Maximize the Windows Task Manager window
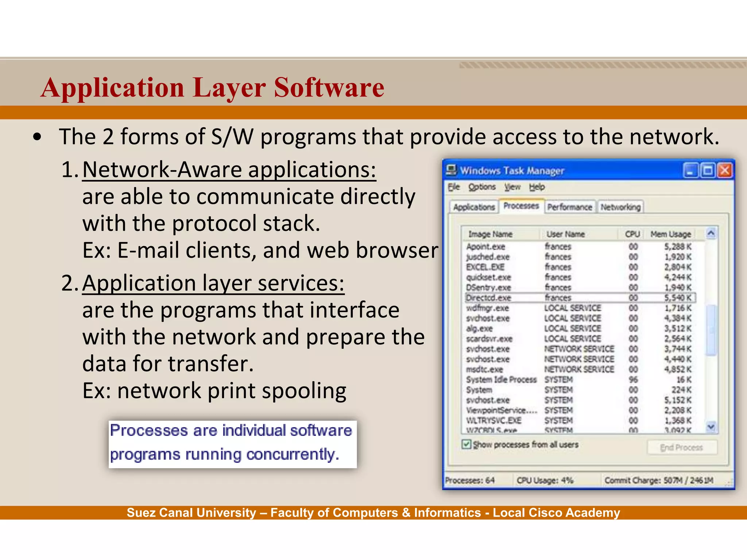The width and height of the screenshot is (747, 560). coord(708,171)
